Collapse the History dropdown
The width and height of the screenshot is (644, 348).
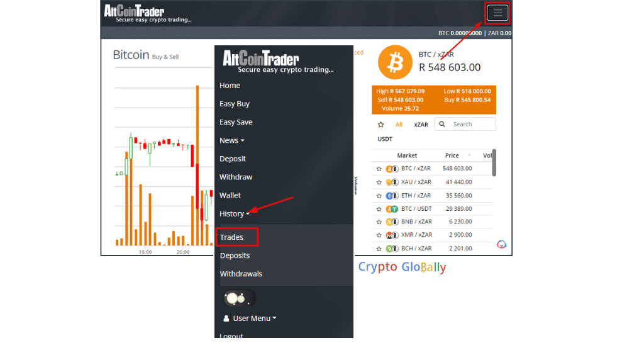pos(235,214)
